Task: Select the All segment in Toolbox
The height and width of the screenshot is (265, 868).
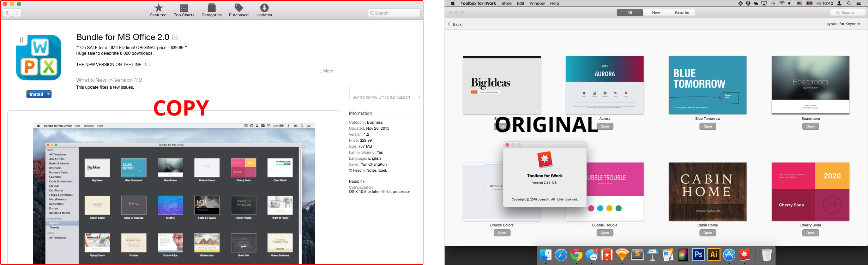Action: (630, 13)
